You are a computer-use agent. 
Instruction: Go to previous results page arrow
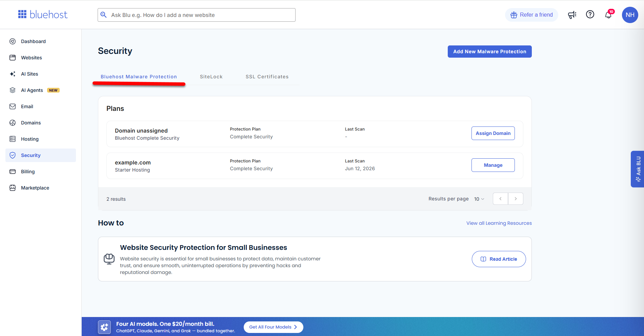[500, 199]
